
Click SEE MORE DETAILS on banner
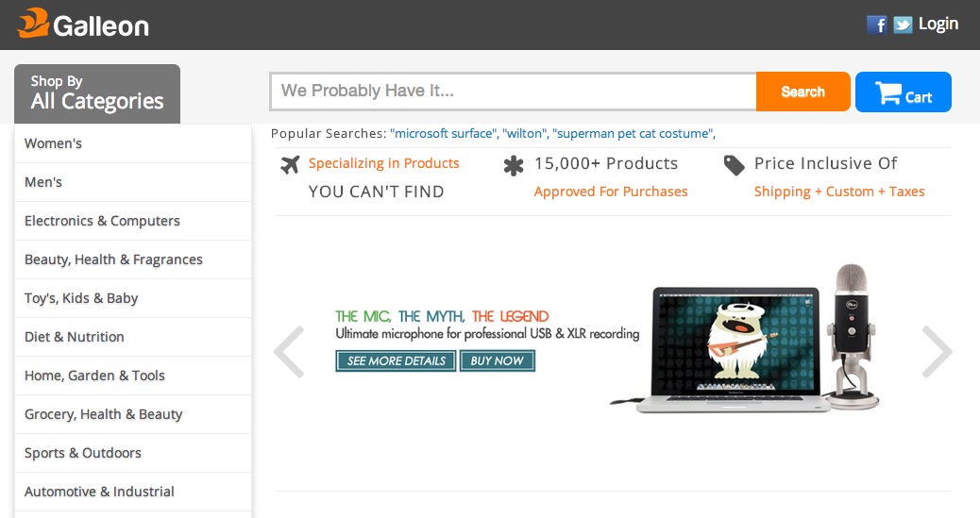point(397,360)
